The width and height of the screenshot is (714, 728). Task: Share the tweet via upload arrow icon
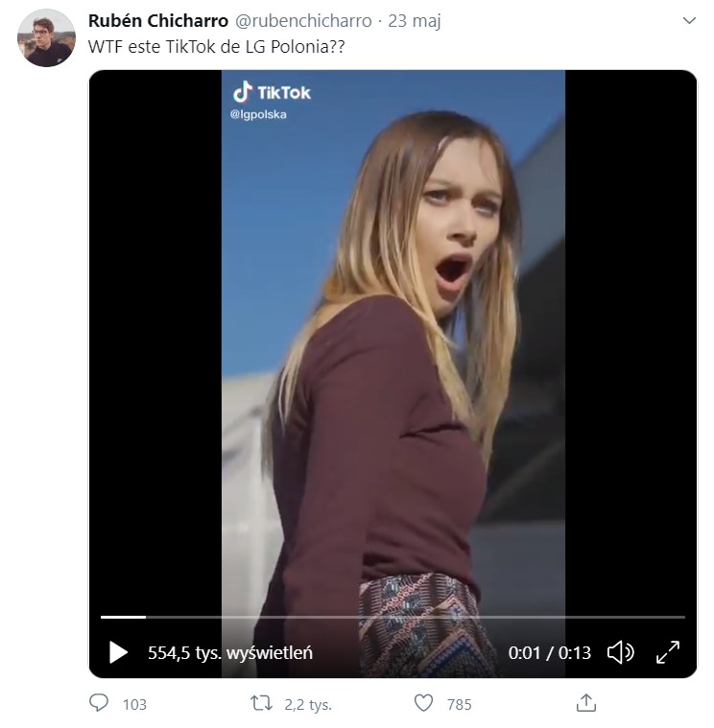pos(585,704)
